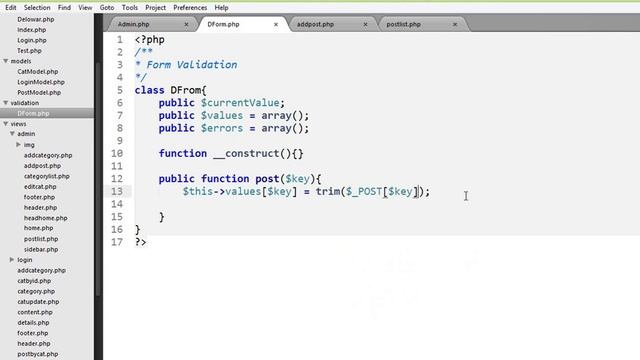Open the Tools menu

tap(129, 8)
